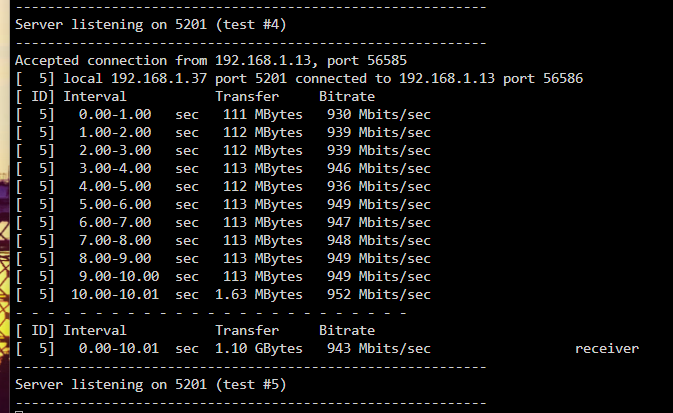673x413 pixels.
Task: Click the 0.00-1.00 interval row
Action: pyautogui.click(x=223, y=115)
